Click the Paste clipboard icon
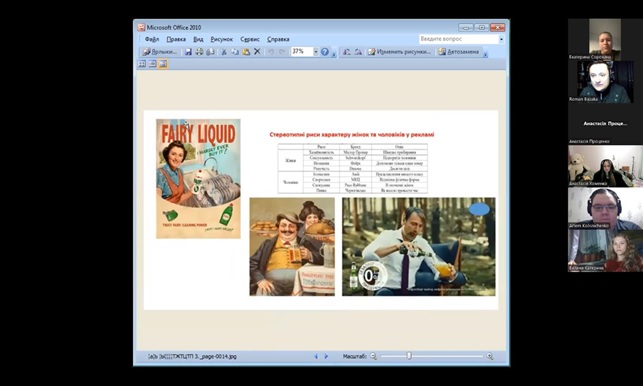 pos(246,52)
